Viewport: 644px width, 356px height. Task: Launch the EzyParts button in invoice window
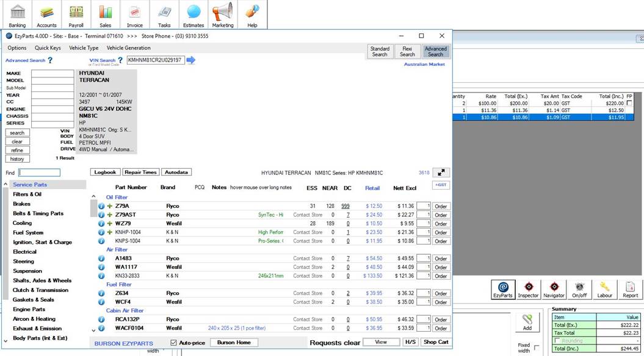(503, 290)
